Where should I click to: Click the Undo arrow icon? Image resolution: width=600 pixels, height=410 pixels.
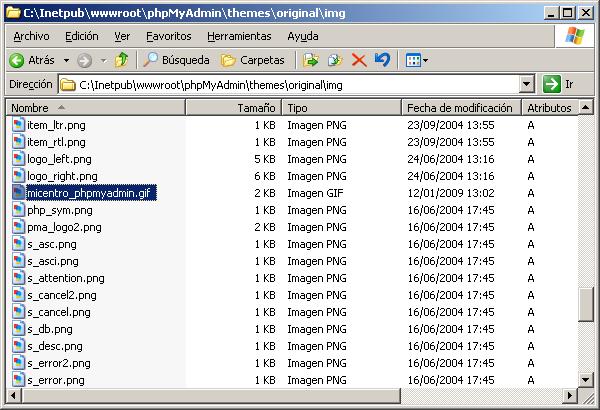pyautogui.click(x=382, y=60)
